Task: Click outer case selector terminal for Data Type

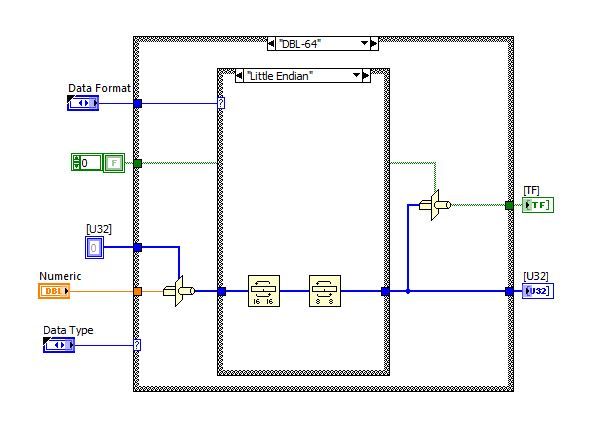Action: 137,345
